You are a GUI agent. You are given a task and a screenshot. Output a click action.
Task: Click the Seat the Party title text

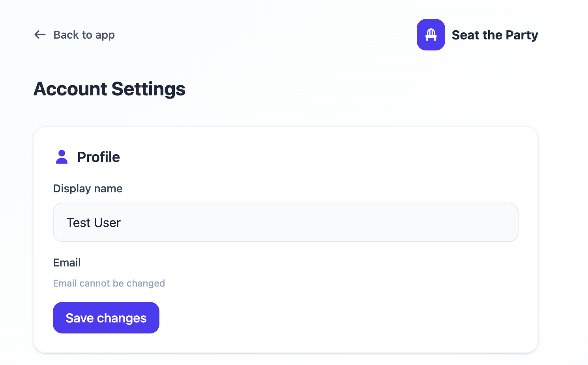pos(495,35)
